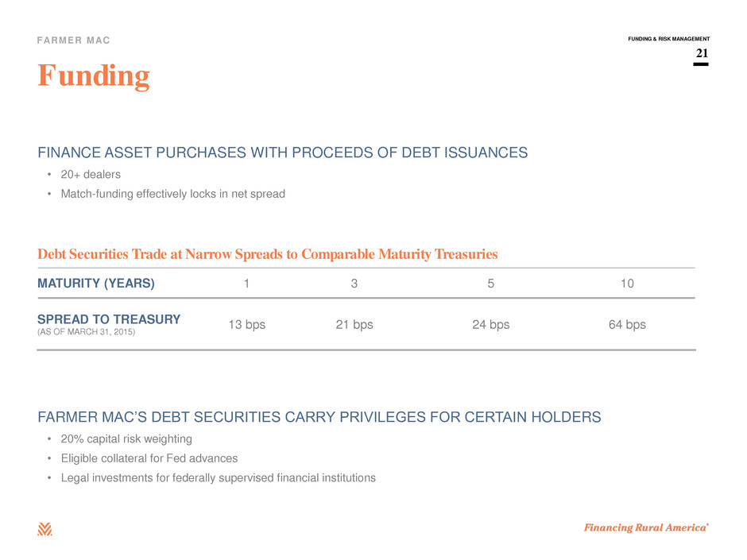The height and width of the screenshot is (560, 747).
Task: Select the Finance Asset Purchases heading
Action: pyautogui.click(x=282, y=153)
